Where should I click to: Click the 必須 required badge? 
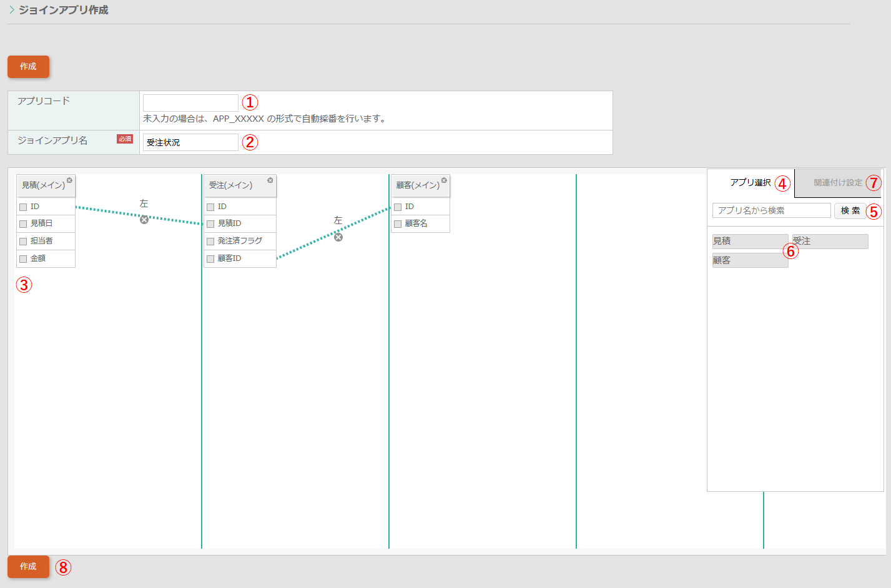(125, 139)
